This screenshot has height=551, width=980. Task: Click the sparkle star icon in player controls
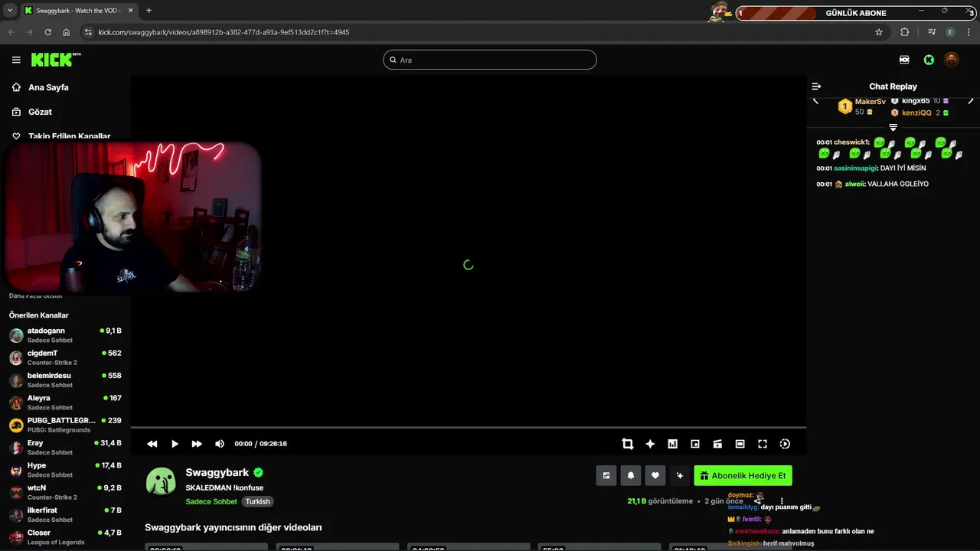[650, 444]
